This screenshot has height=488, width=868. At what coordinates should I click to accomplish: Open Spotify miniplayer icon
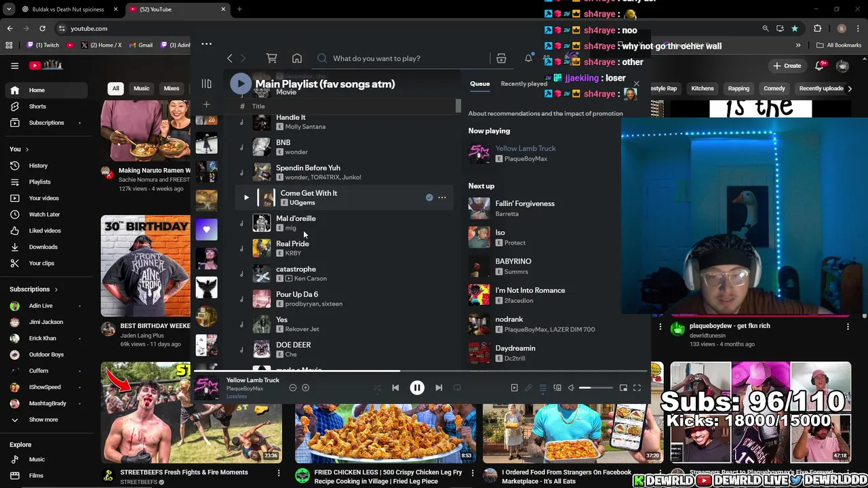(623, 388)
